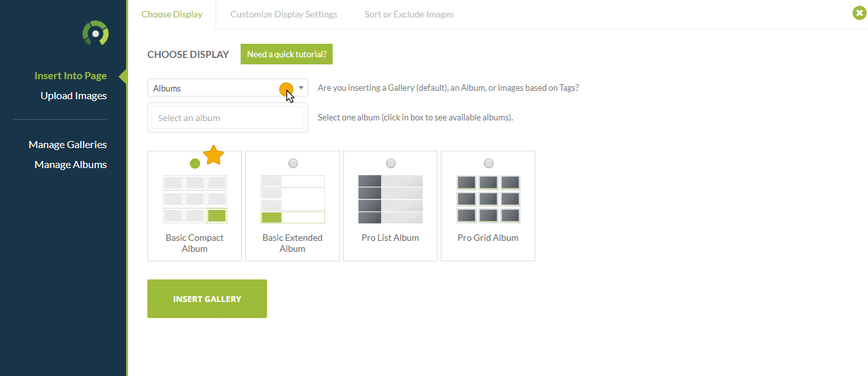Click the Basic Extended Album layout thumbnail
This screenshot has width=868, height=376.
(293, 199)
